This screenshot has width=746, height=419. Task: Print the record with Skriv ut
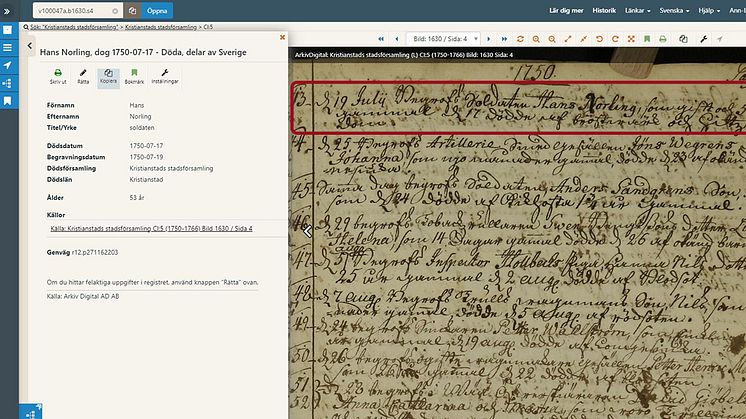(58, 77)
